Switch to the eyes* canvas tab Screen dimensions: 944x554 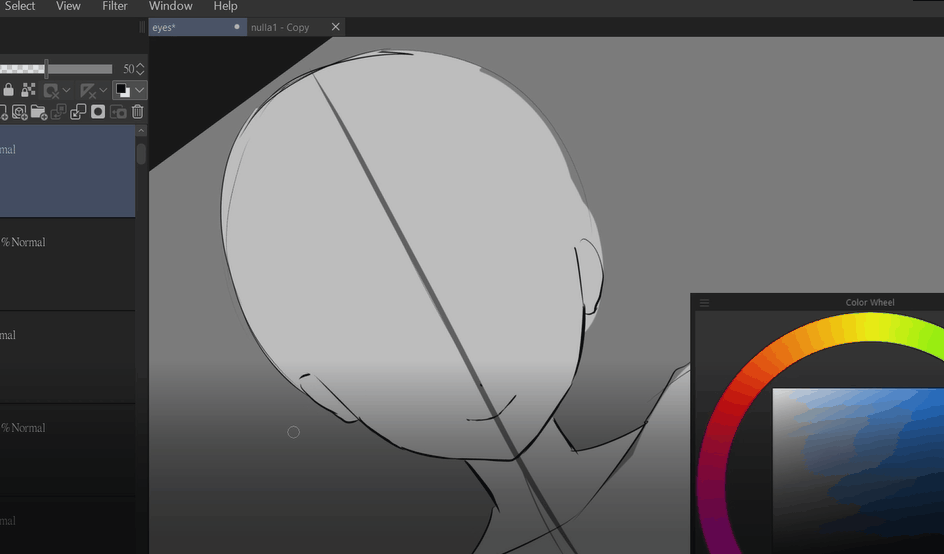197,27
